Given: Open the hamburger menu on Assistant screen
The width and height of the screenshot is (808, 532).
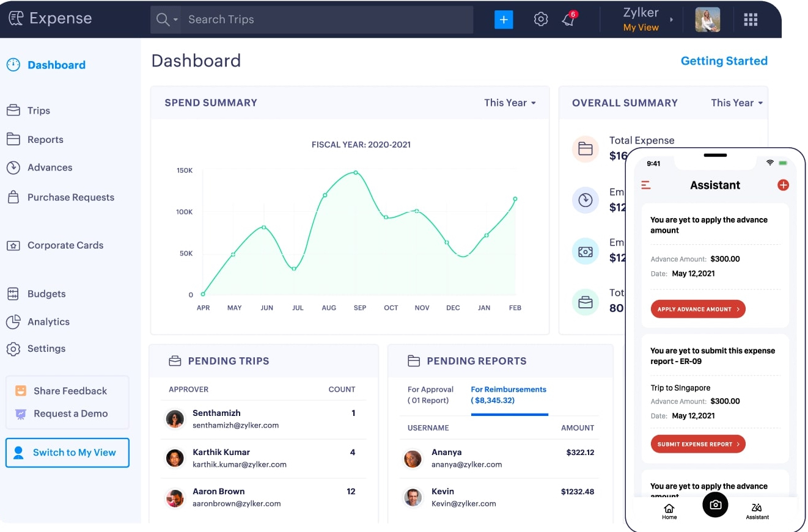Looking at the screenshot, I should pos(646,184).
